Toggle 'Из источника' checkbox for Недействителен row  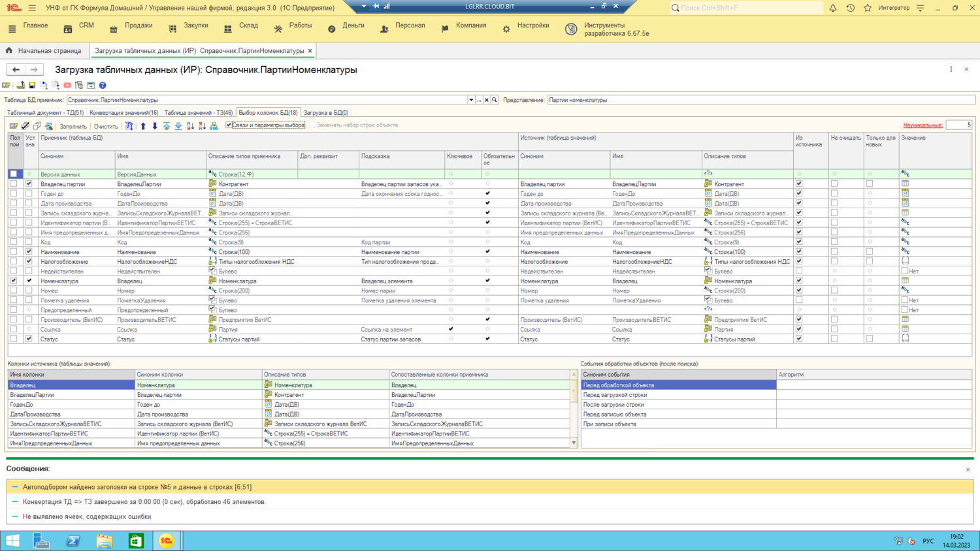(799, 271)
